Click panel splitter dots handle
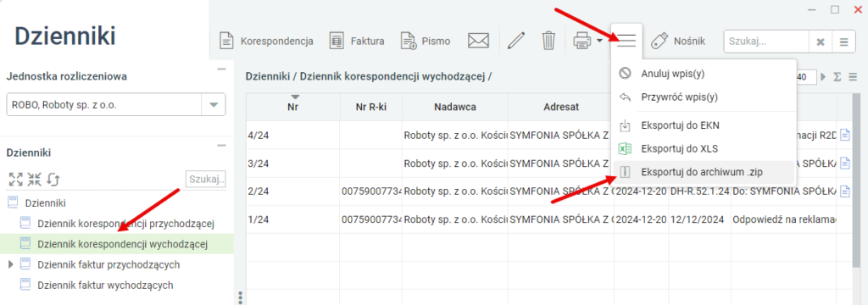868x305 pixels. [x=240, y=297]
